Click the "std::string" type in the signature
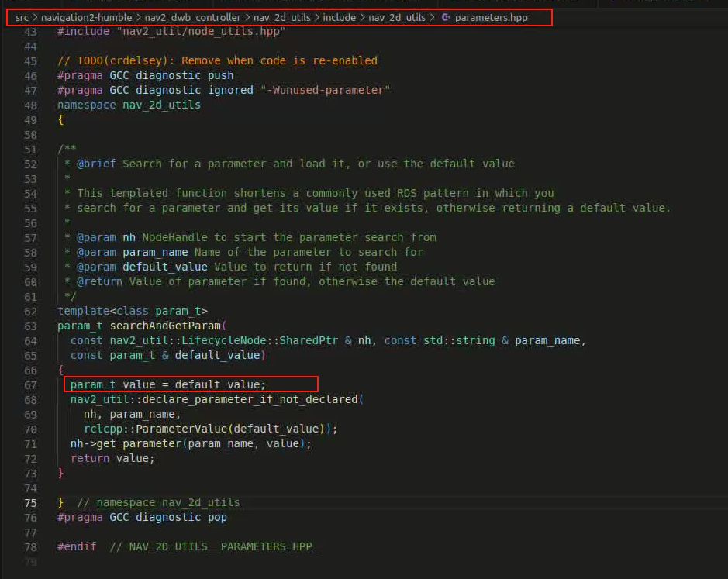 (x=459, y=341)
